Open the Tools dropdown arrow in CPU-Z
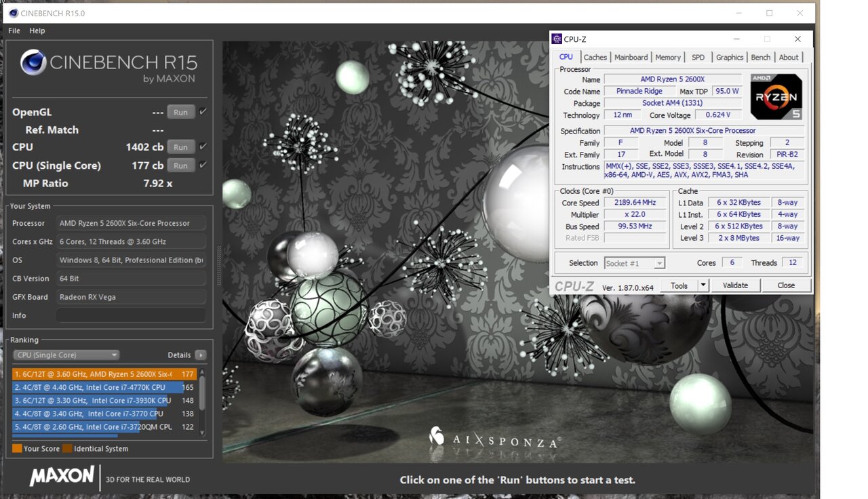 (x=703, y=285)
